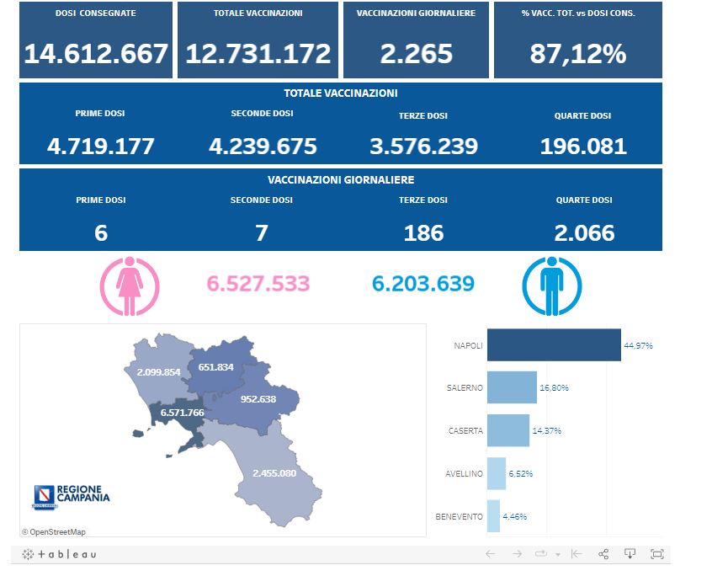
Task: Click the replay animation icon
Action: [541, 554]
